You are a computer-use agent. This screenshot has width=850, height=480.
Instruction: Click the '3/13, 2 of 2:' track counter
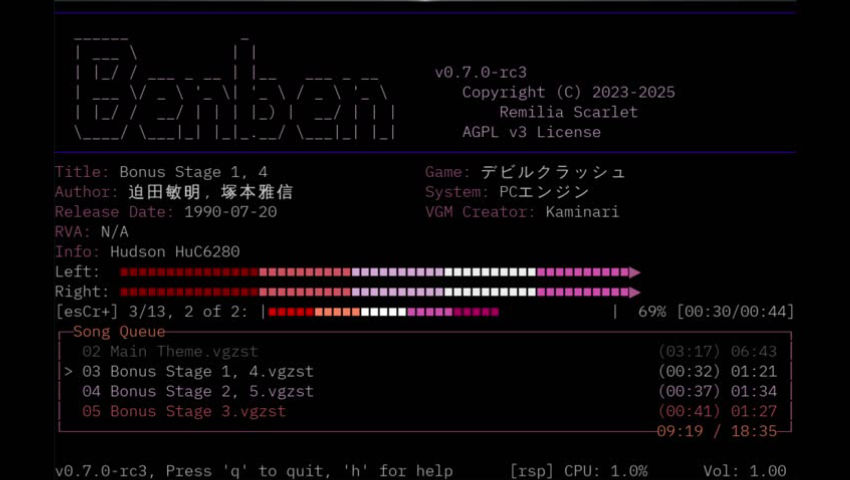coord(188,312)
